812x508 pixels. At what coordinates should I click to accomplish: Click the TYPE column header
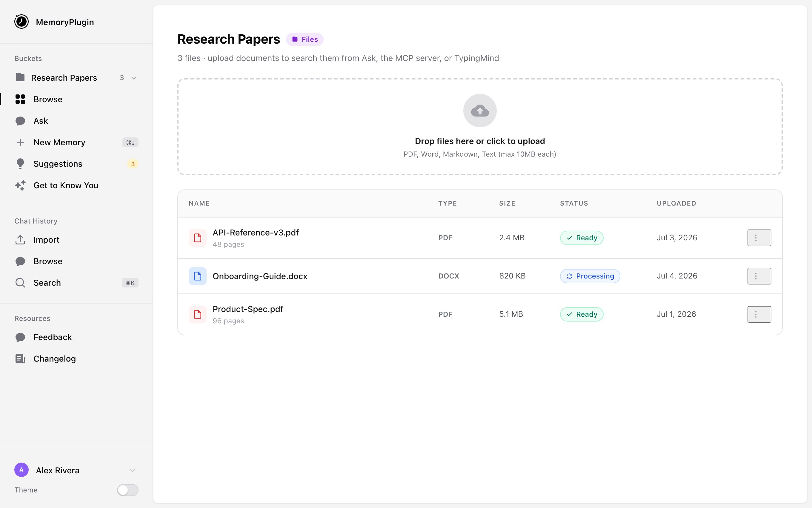click(447, 203)
